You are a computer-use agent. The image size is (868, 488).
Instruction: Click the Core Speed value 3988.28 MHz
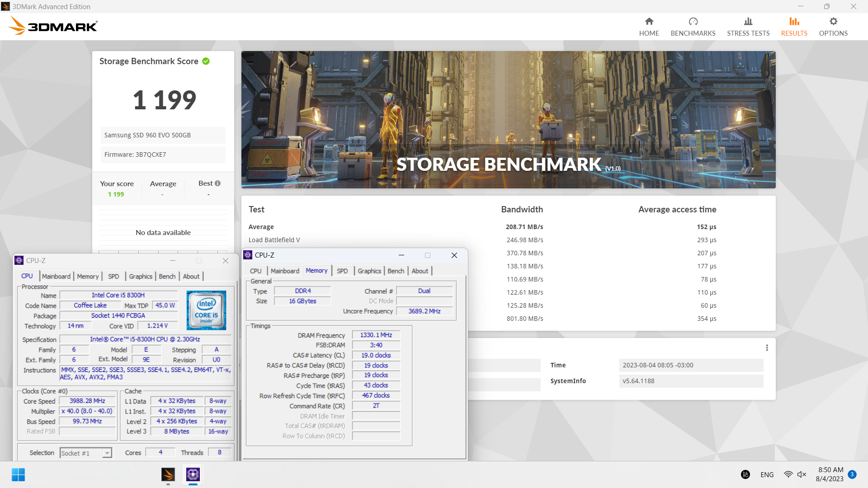coord(87,401)
